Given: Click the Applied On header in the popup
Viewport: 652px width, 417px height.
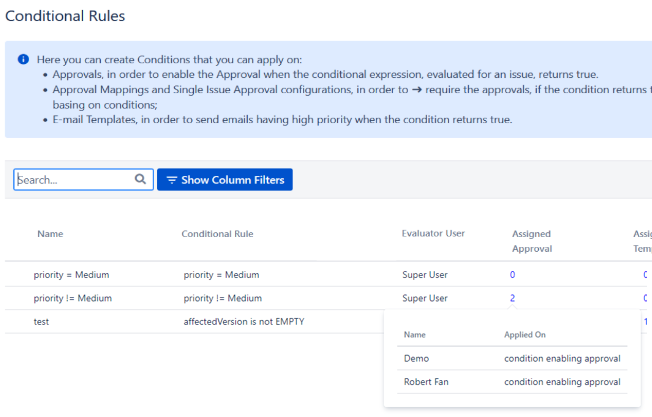Looking at the screenshot, I should 525,334.
